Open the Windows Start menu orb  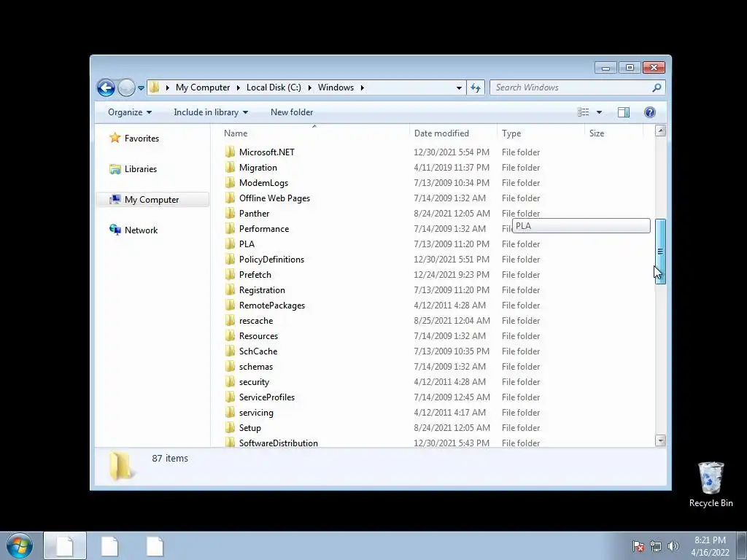pos(20,545)
